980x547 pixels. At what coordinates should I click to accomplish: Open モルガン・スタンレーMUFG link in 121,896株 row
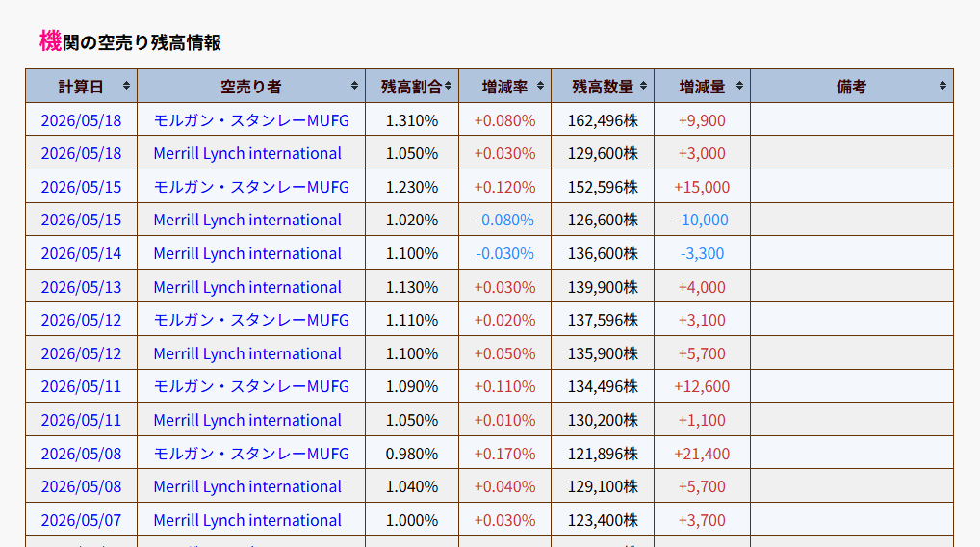coord(251,454)
